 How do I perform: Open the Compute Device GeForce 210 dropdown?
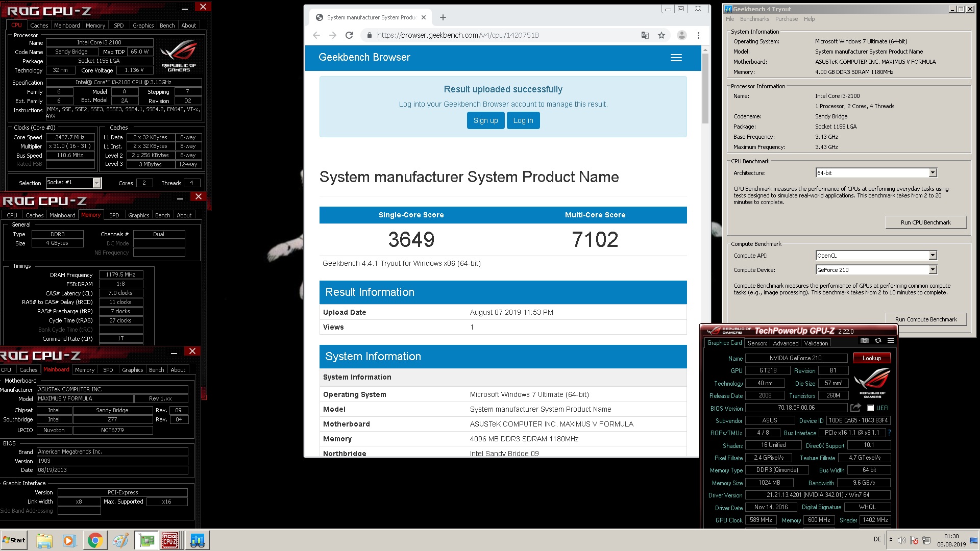coord(933,270)
